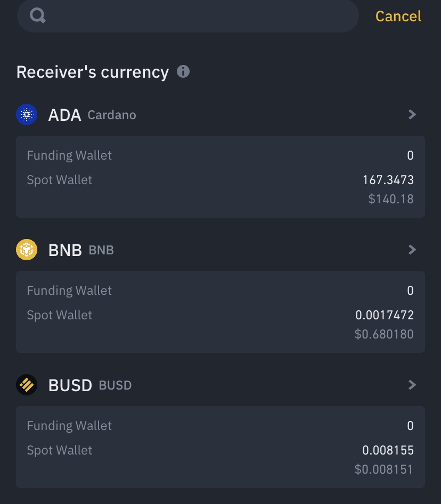Cancel the currency search
Image resolution: width=441 pixels, height=504 pixels.
398,16
